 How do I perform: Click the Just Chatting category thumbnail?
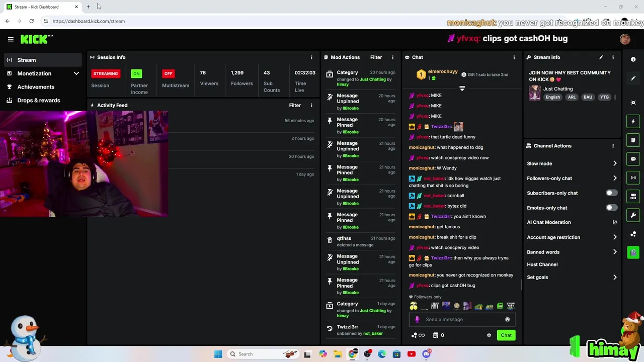point(534,93)
